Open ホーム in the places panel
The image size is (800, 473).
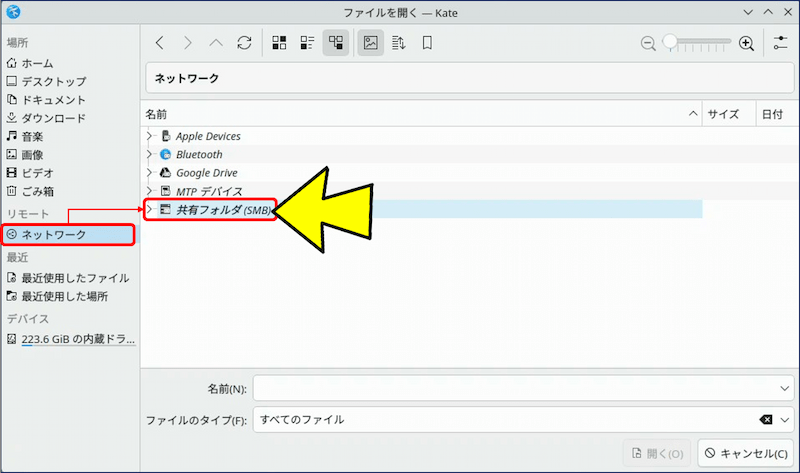click(69, 63)
